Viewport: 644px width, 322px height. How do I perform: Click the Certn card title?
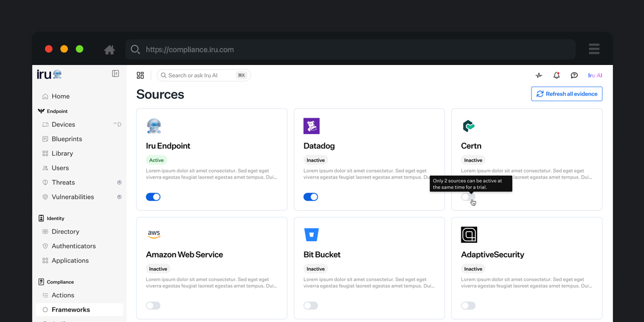click(x=471, y=146)
